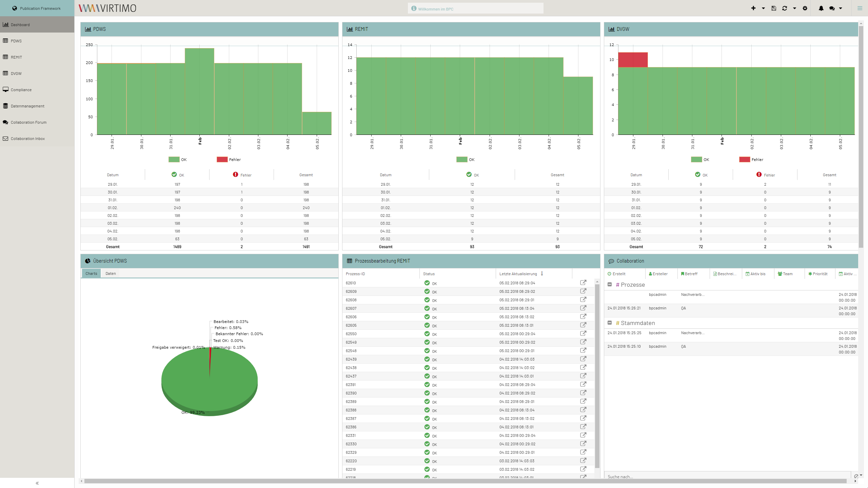868x488 pixels.
Task: Click the Erstellt column header in Collaboration
Action: [x=625, y=273]
